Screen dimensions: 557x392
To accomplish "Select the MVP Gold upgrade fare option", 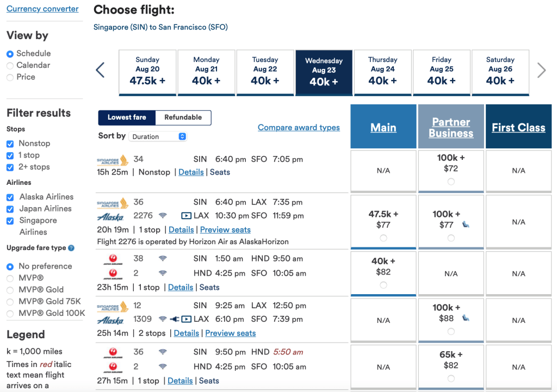I will pos(10,289).
